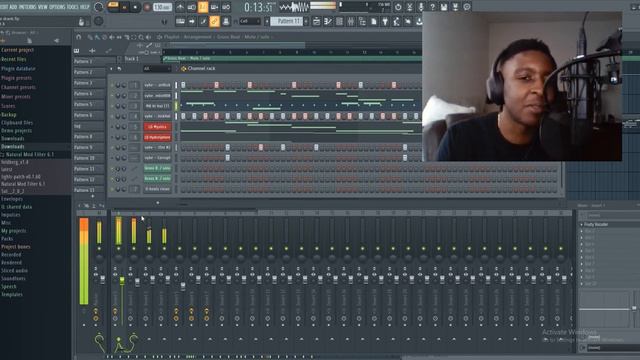Click the hand icon in hint bar

tap(81, 22)
